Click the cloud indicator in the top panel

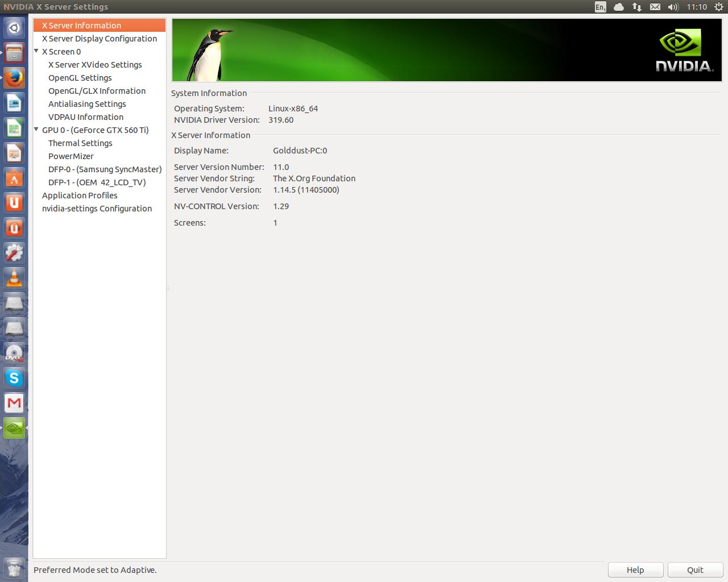pos(619,7)
